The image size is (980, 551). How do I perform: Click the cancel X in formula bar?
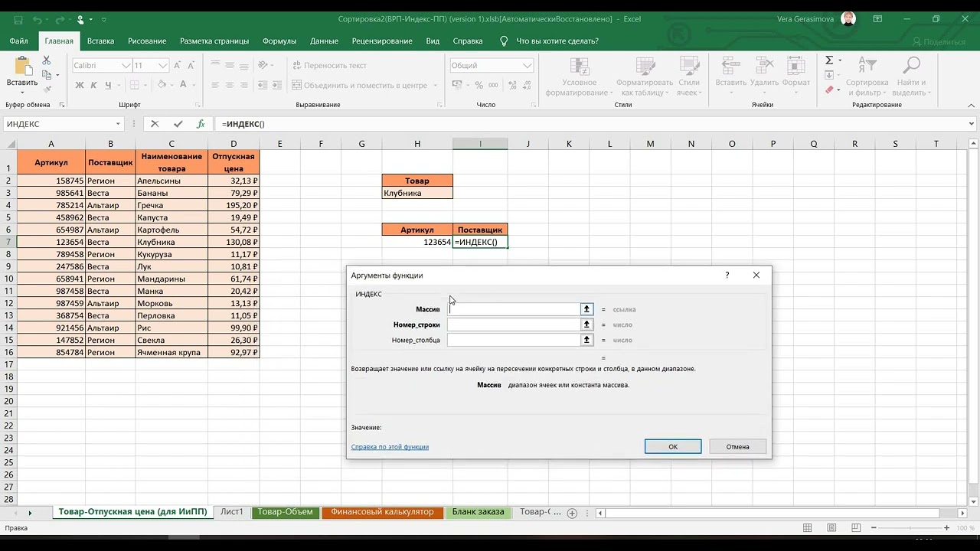click(x=155, y=123)
